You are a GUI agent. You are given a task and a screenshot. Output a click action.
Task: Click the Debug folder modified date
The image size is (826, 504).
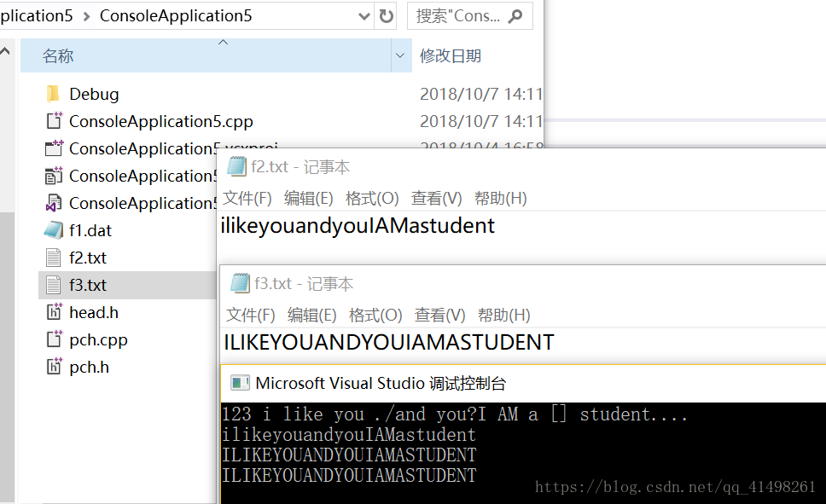click(481, 94)
